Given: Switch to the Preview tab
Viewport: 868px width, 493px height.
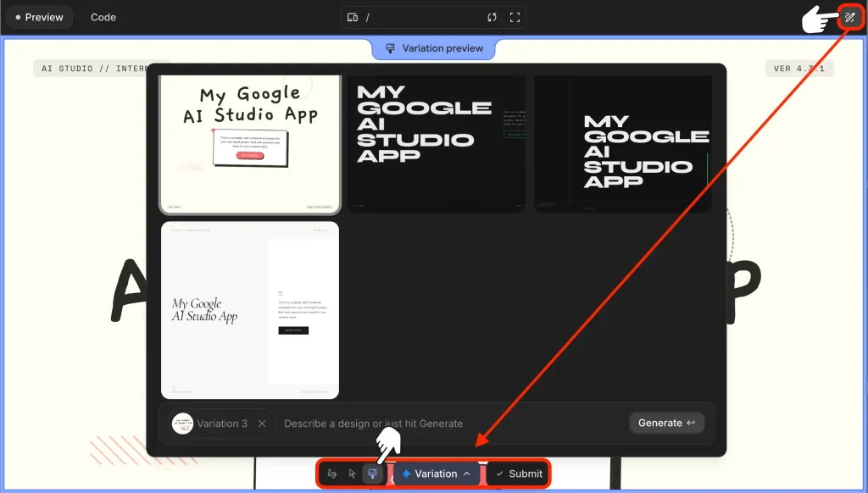Looking at the screenshot, I should 39,17.
